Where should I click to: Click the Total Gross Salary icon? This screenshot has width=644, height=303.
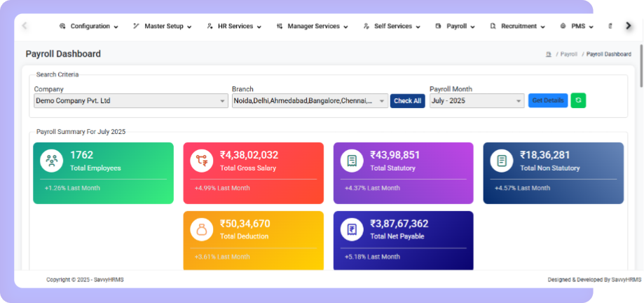click(x=201, y=160)
